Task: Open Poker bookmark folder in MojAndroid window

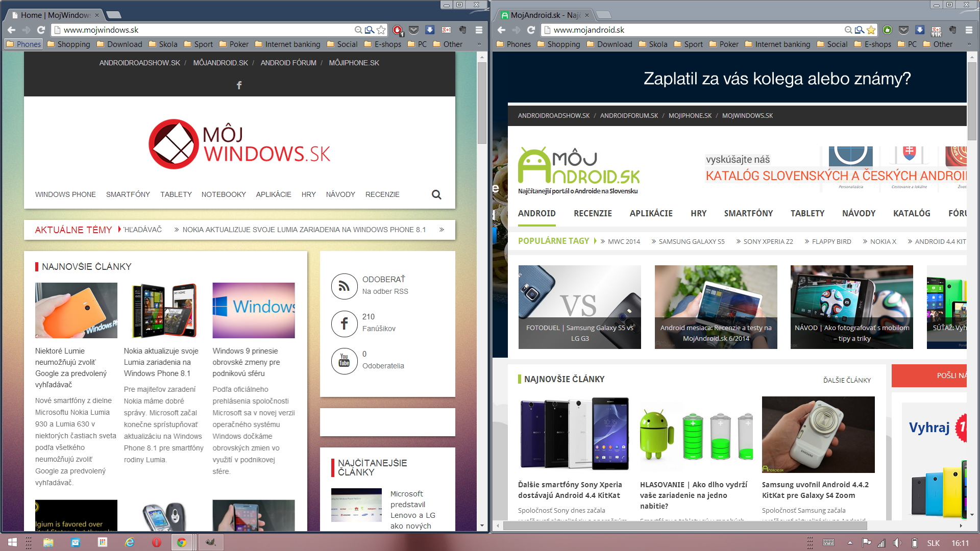Action: pyautogui.click(x=724, y=44)
